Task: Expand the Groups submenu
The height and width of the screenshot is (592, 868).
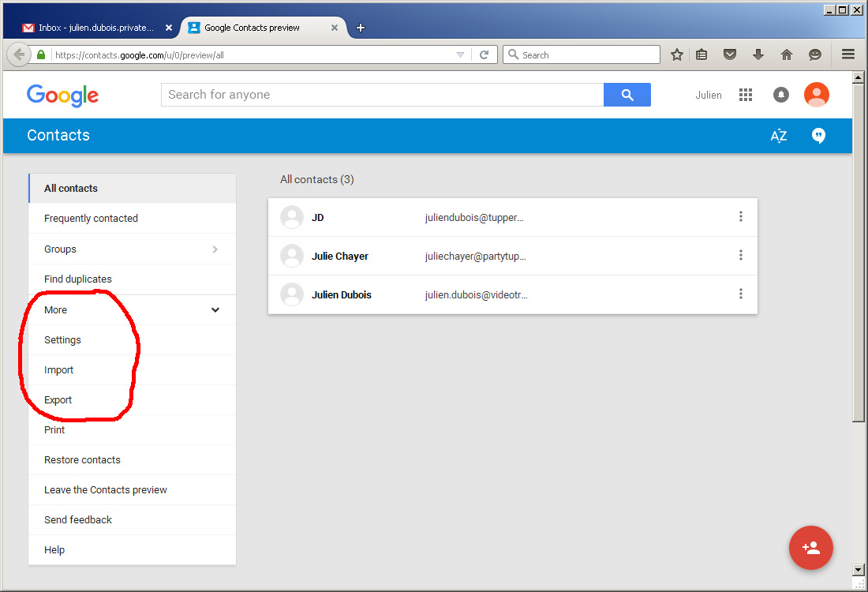Action: [x=215, y=249]
